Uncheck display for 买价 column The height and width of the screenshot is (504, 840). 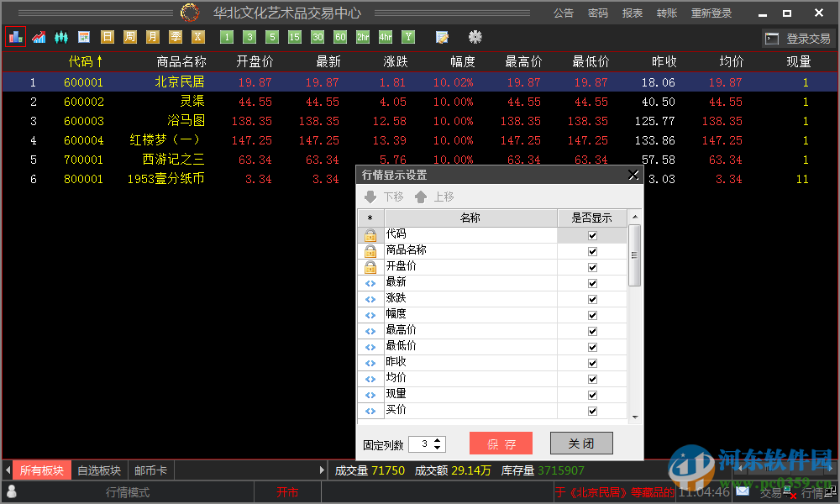point(592,410)
